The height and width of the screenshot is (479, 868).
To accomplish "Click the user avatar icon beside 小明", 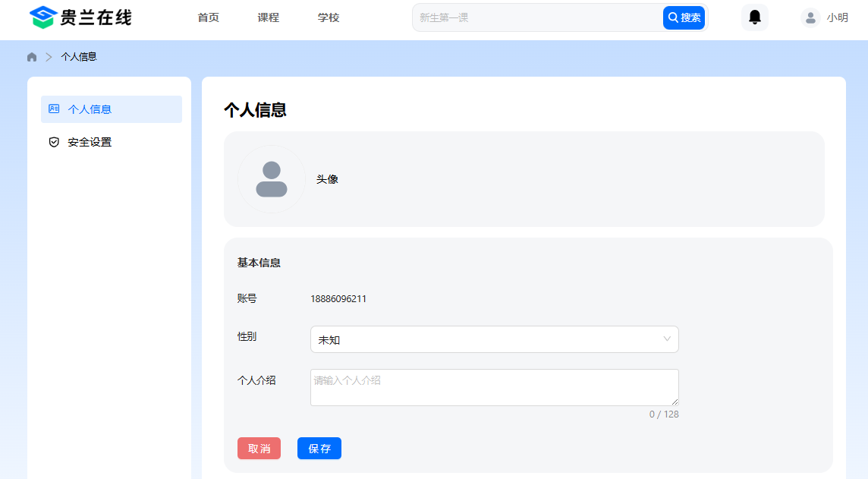I will (x=810, y=17).
